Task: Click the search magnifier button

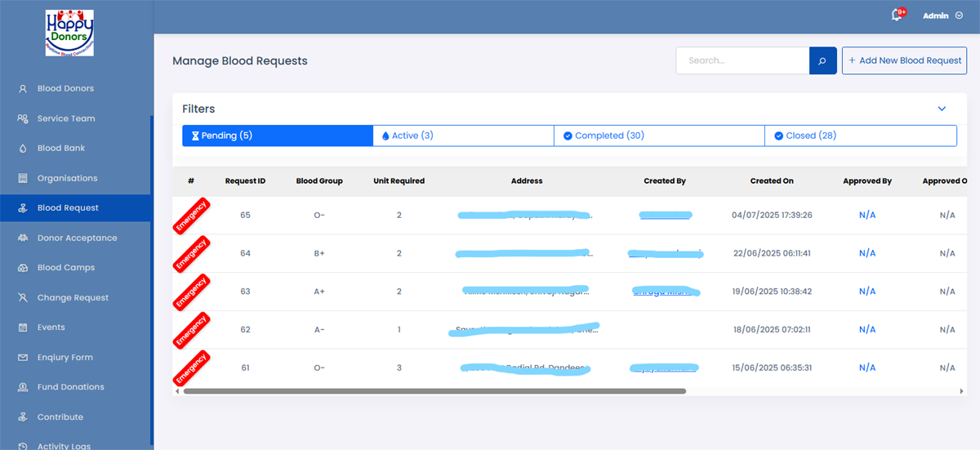Action: coord(822,60)
